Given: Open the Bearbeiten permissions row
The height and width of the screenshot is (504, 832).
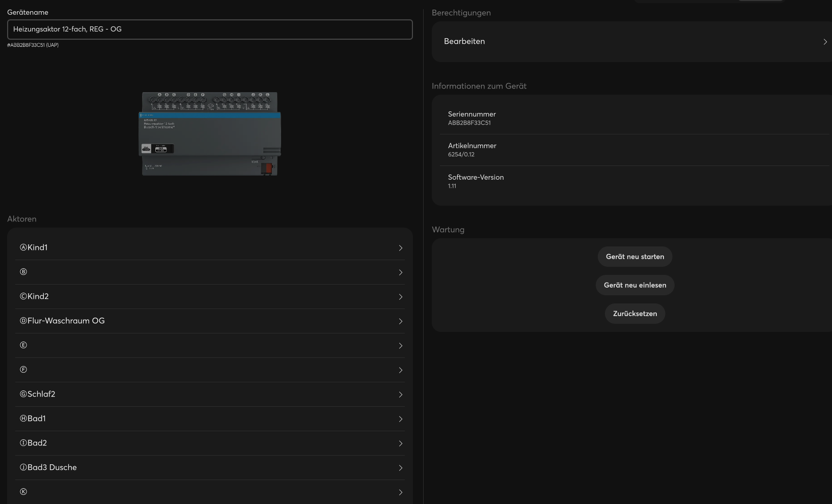Looking at the screenshot, I should (x=631, y=42).
